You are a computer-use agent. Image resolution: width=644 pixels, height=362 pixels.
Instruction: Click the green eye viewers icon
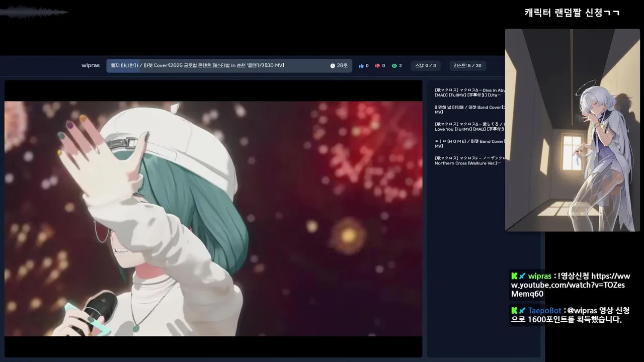(x=394, y=66)
